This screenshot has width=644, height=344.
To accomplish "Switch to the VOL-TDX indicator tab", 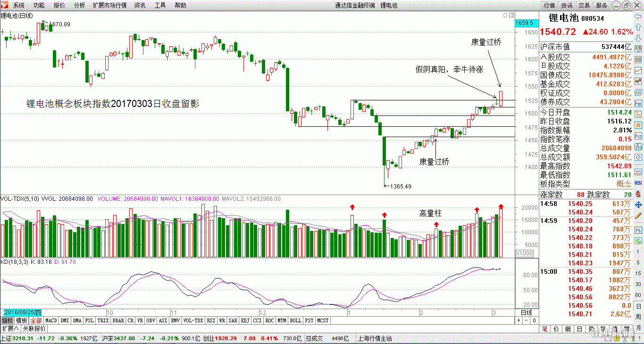I will tap(193, 320).
